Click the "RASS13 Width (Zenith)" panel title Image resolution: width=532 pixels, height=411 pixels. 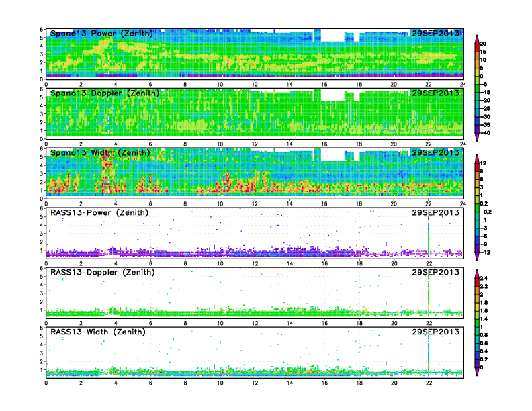(97, 332)
